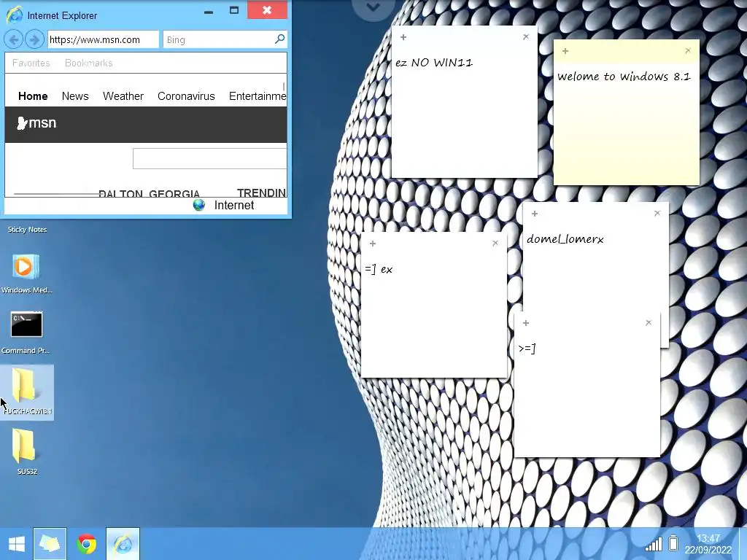Open the Windows Media Player desktop icon
This screenshot has width=747, height=560.
pyautogui.click(x=26, y=274)
